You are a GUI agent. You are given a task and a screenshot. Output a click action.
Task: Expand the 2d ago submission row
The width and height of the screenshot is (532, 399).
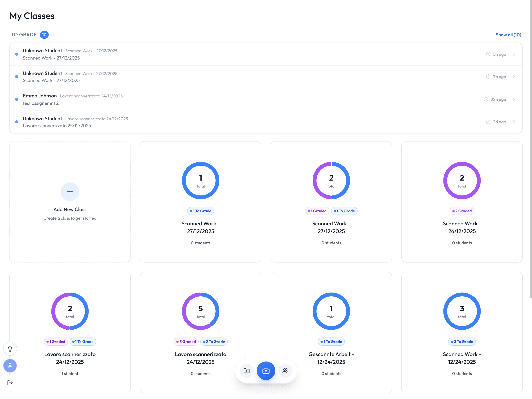[x=514, y=122]
